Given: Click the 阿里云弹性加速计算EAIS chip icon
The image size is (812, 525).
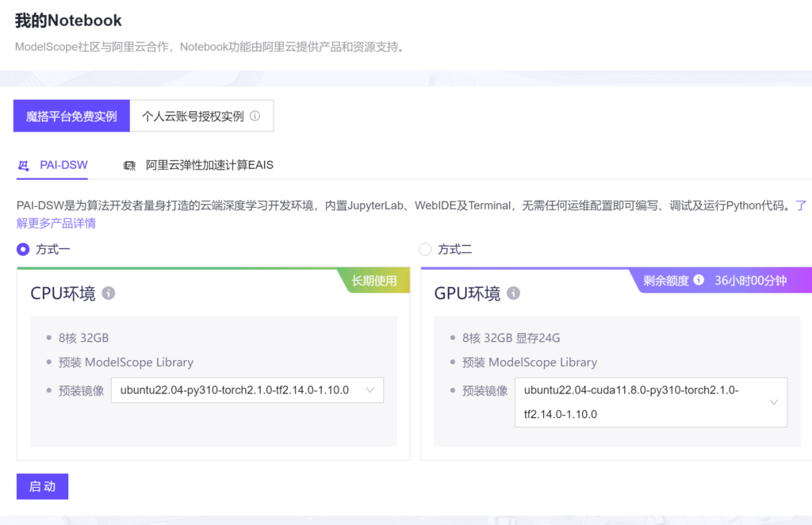Looking at the screenshot, I should click(x=129, y=166).
